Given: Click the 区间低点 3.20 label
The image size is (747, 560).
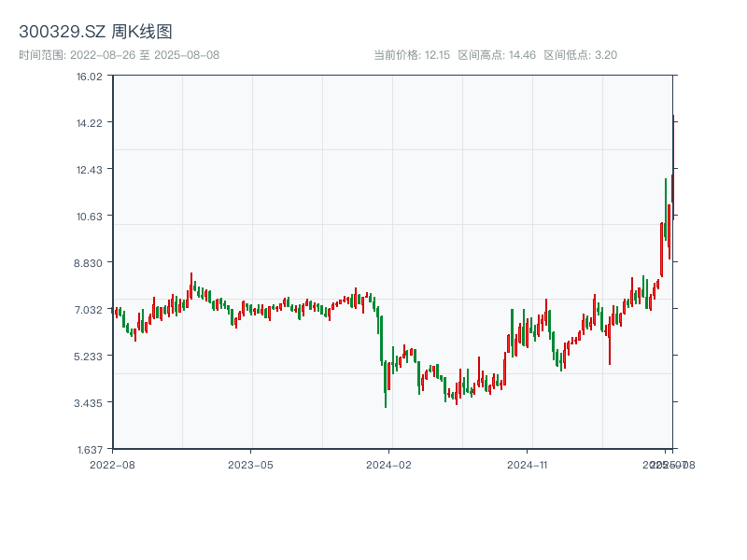Looking at the screenshot, I should (x=580, y=55).
